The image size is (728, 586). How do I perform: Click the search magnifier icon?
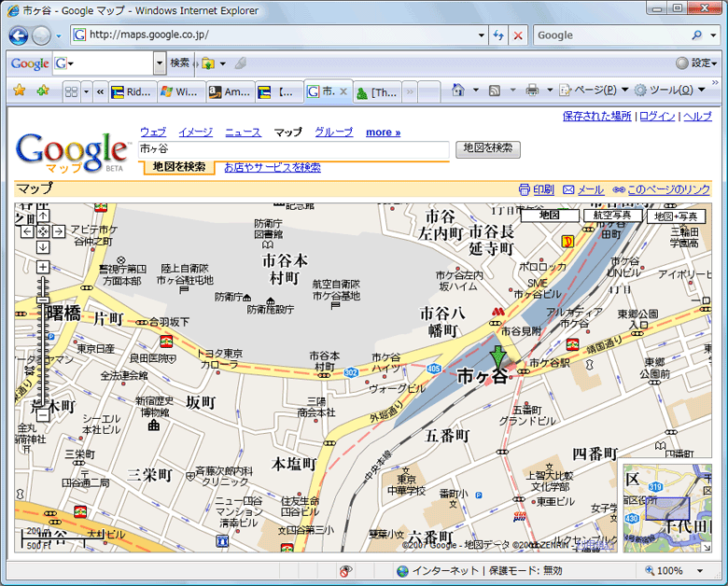pos(696,35)
